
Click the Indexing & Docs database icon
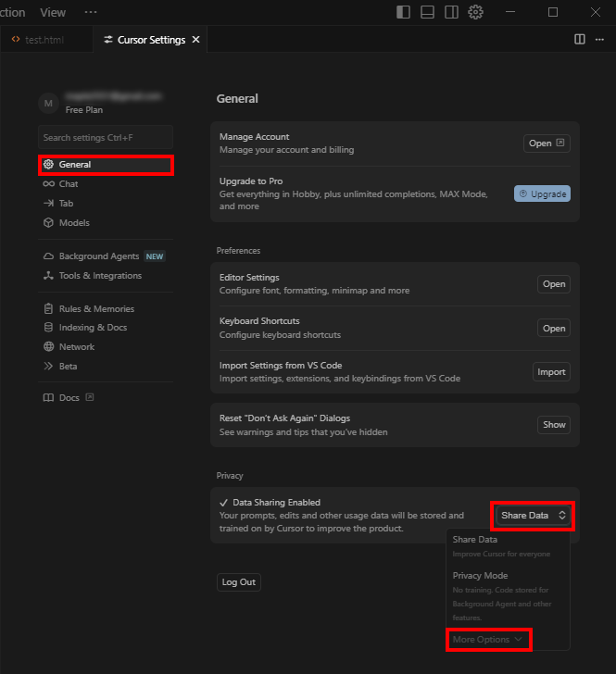[x=48, y=327]
